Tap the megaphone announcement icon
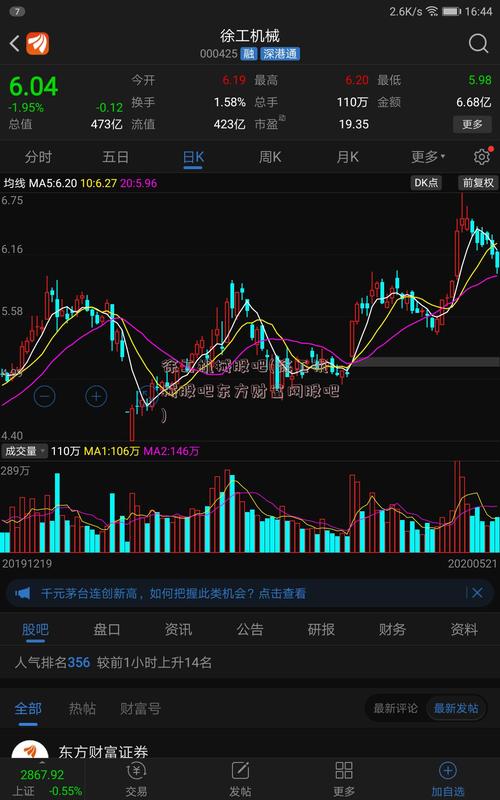 coord(22,593)
